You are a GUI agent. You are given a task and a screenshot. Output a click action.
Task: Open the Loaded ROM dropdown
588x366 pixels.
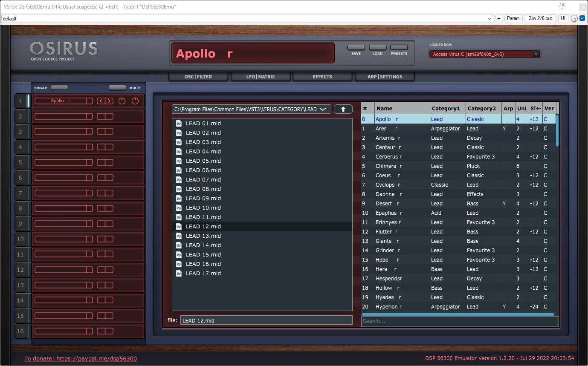(x=485, y=54)
